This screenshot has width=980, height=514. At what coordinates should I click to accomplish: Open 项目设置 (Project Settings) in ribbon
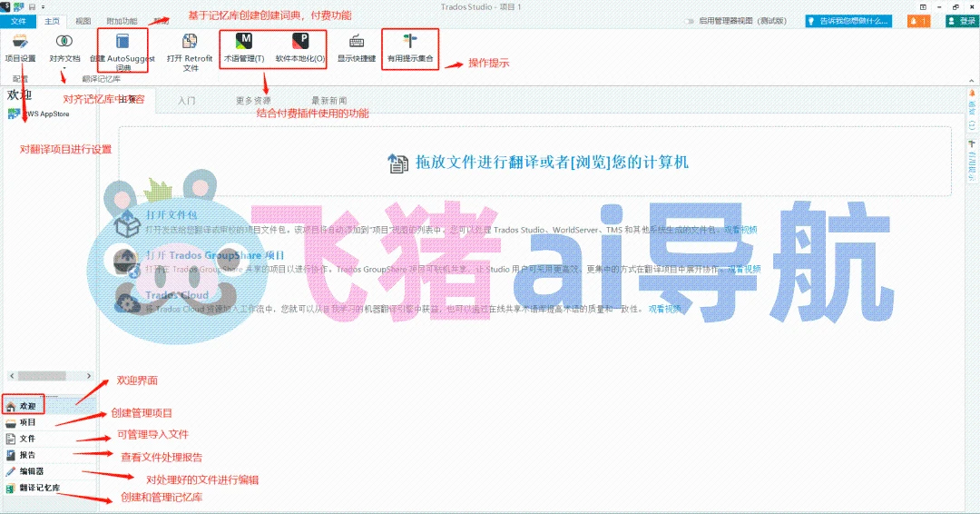[20, 48]
